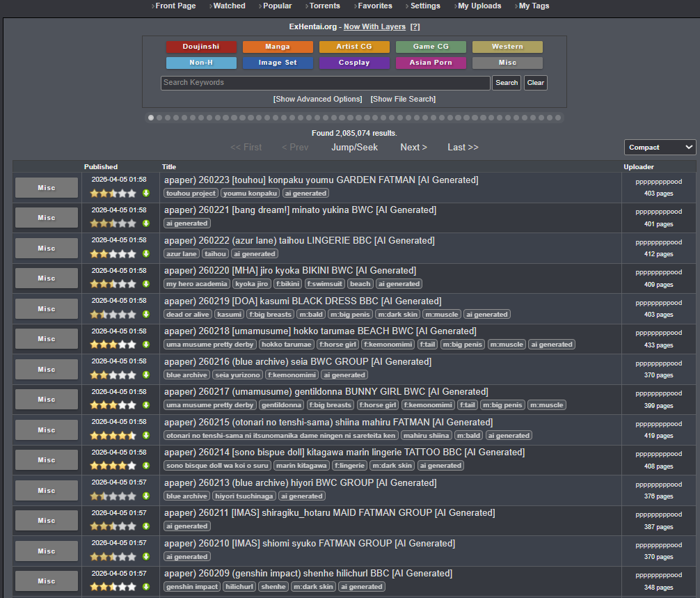Viewport: 700px width, 598px height.
Task: Show File Search
Action: point(403,99)
